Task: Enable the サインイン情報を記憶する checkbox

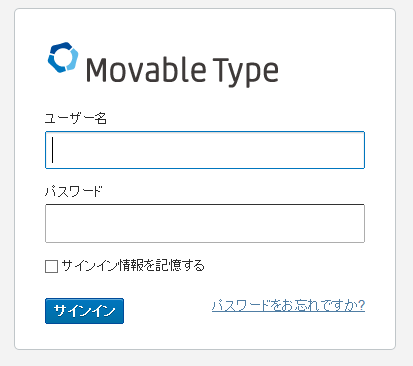Action: click(51, 267)
